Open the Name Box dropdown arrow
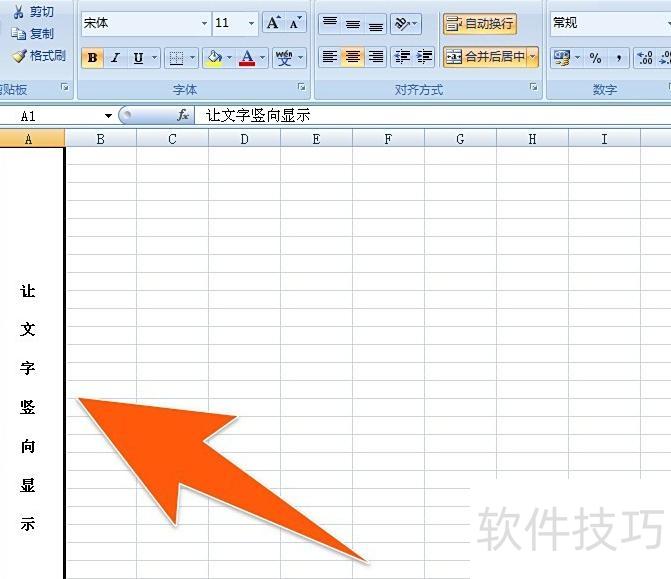The width and height of the screenshot is (671, 579). click(x=108, y=116)
